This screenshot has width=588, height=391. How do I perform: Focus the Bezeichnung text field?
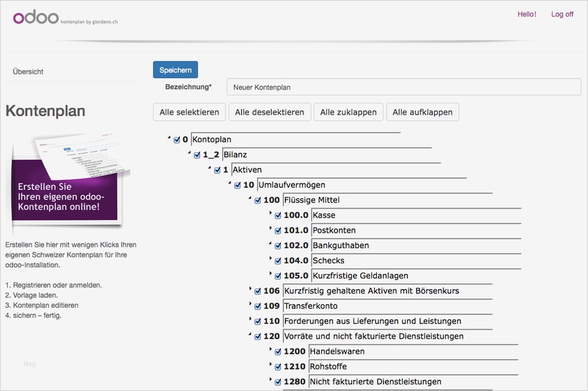[403, 87]
